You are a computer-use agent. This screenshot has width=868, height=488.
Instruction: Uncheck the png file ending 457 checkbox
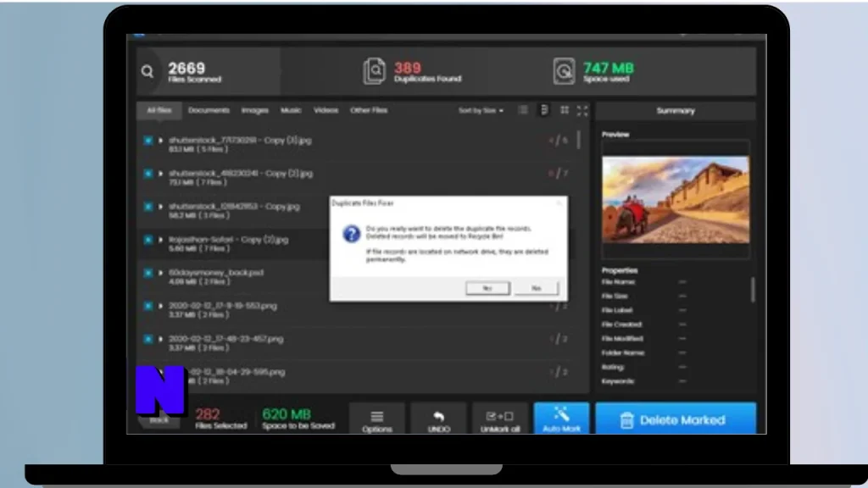(147, 339)
